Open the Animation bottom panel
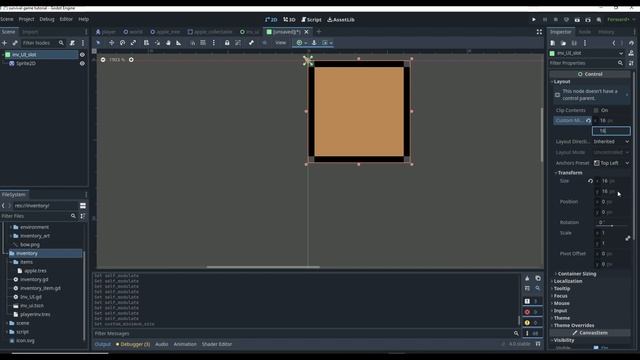 coord(185,344)
